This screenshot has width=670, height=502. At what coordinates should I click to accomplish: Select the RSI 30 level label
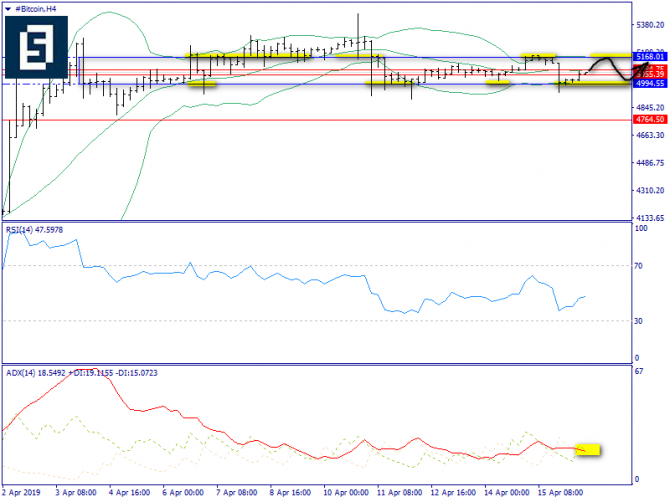click(638, 321)
